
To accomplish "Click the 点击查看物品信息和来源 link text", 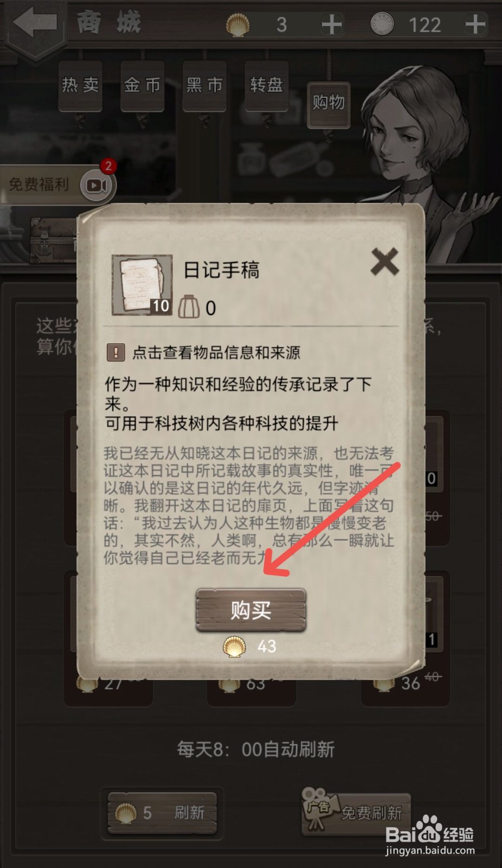I will click(216, 353).
